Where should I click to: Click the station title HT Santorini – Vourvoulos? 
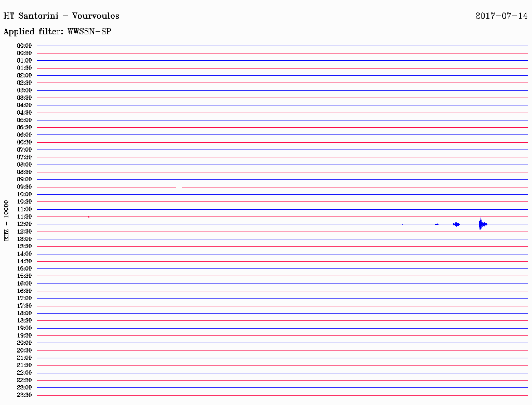tap(61, 16)
